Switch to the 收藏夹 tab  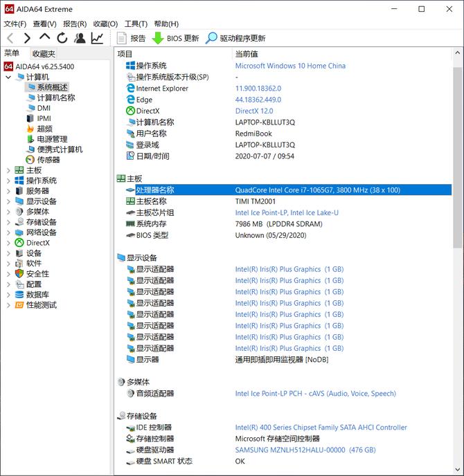click(x=44, y=54)
